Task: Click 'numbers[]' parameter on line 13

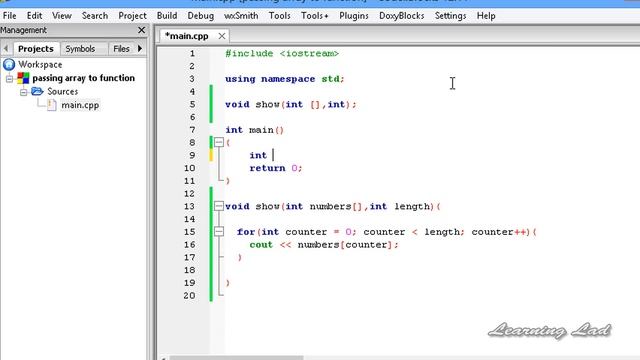Action: [336, 206]
